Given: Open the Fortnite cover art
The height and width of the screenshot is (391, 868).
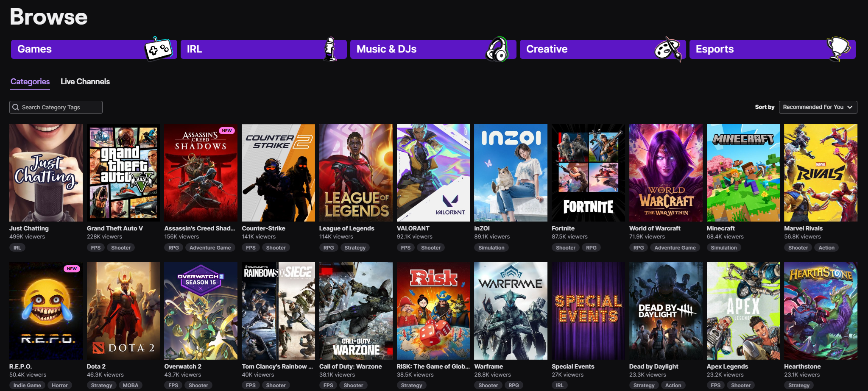Looking at the screenshot, I should (588, 173).
